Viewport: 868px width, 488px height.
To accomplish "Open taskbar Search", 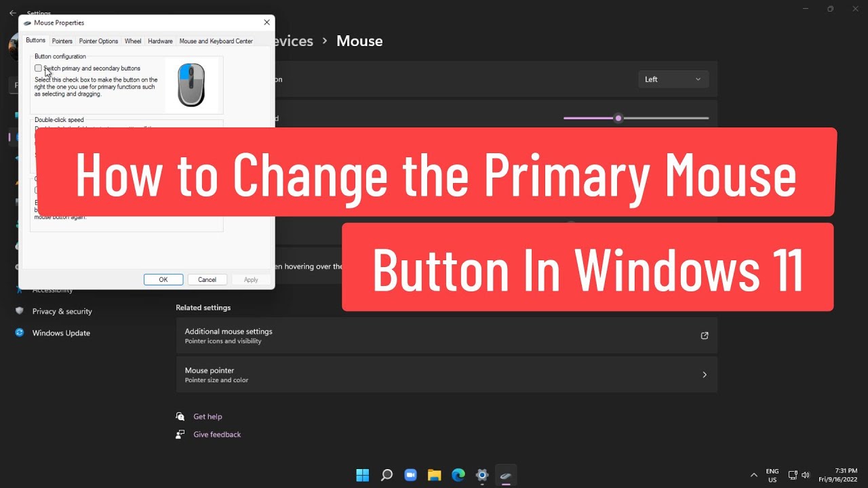I will pos(387,475).
